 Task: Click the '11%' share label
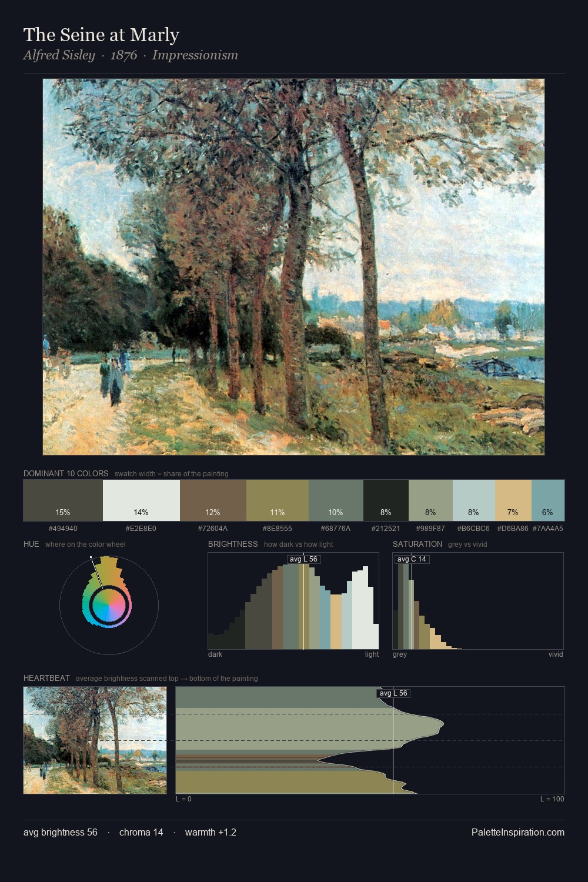(278, 512)
